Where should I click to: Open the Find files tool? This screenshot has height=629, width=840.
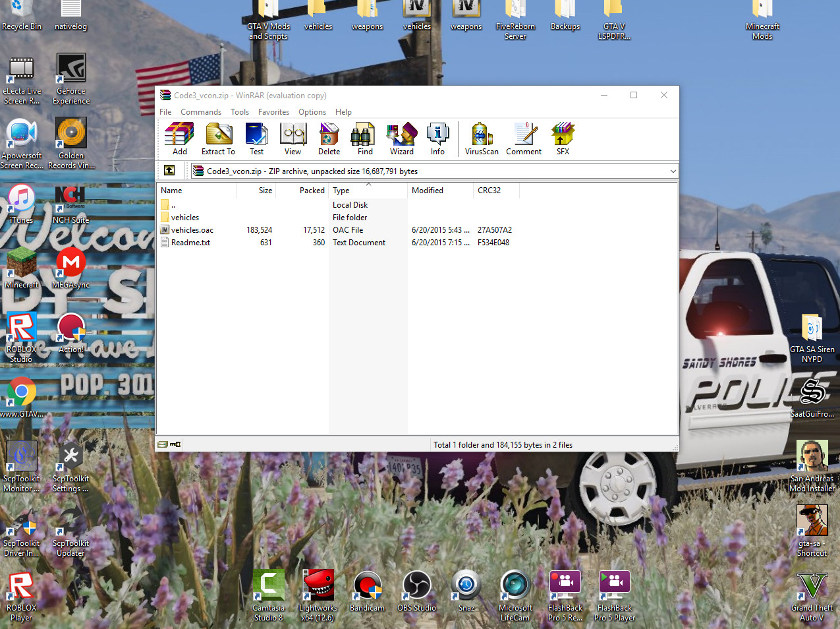coord(365,138)
